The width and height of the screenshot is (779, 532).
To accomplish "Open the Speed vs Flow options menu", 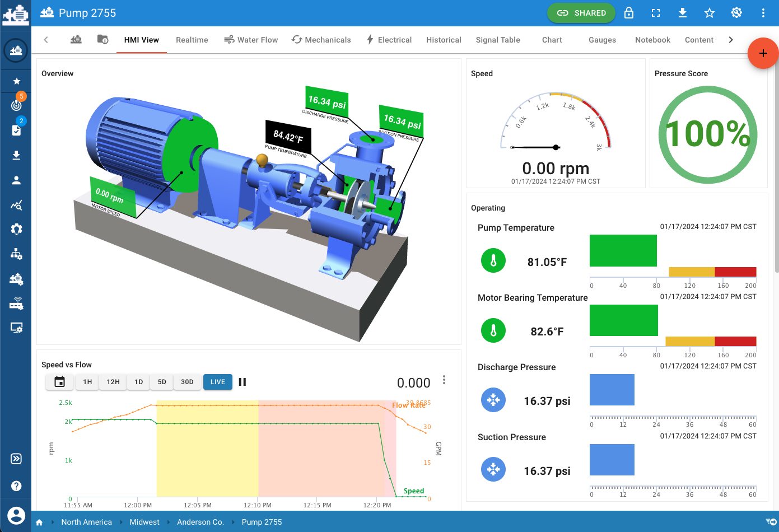I will point(444,379).
